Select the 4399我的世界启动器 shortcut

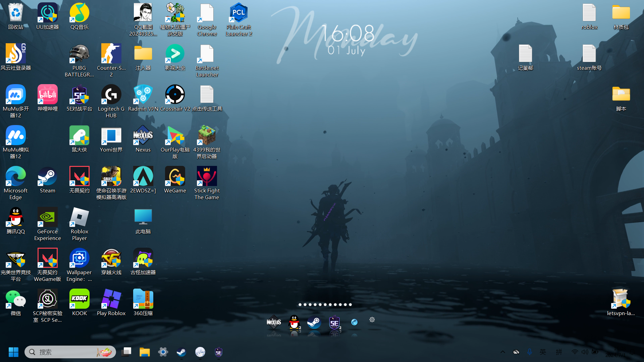(207, 142)
